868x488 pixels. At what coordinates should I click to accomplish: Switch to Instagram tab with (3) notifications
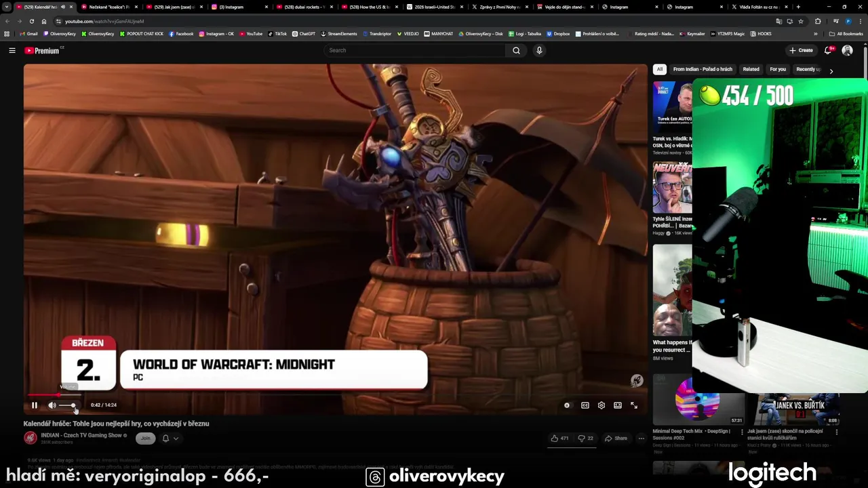point(237,7)
